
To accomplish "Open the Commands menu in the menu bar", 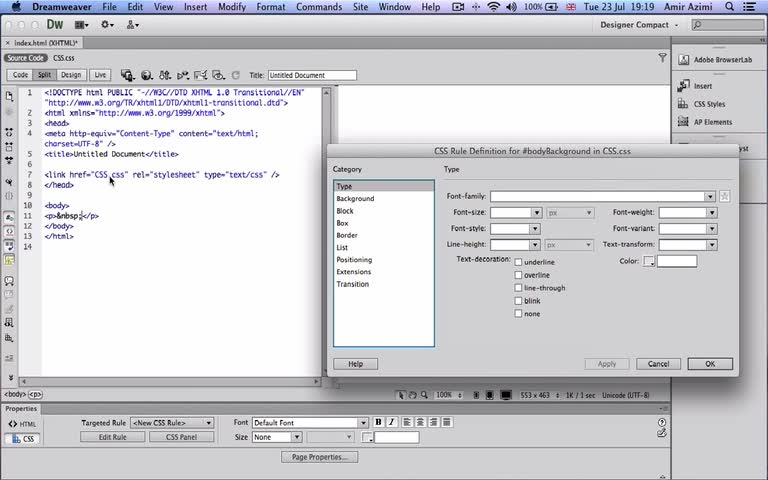I will tap(318, 7).
